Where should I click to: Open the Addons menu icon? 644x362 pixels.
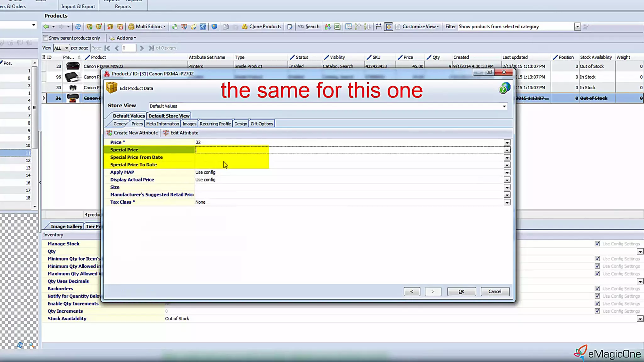[112, 38]
